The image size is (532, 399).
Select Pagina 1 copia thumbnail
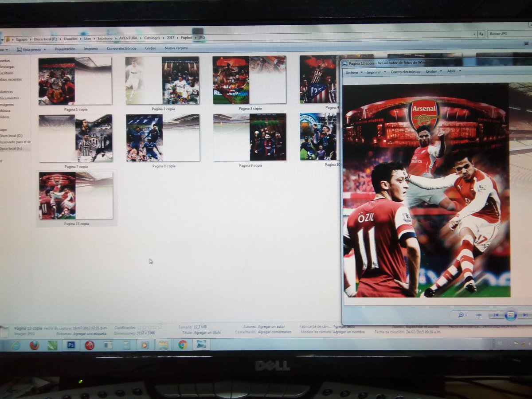point(75,81)
